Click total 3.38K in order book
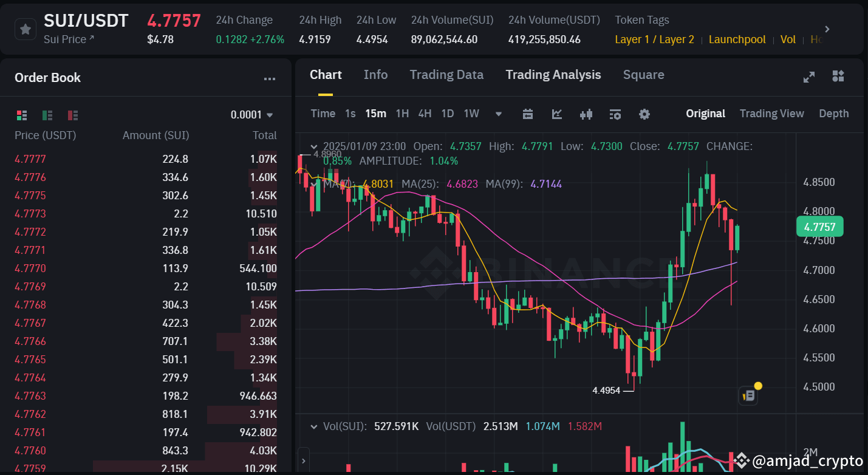The image size is (868, 475). tap(263, 341)
